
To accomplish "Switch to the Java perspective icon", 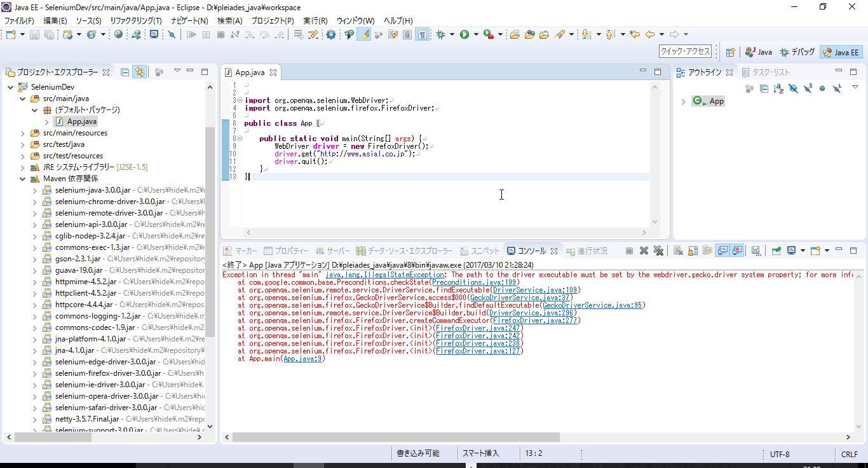I will click(757, 52).
